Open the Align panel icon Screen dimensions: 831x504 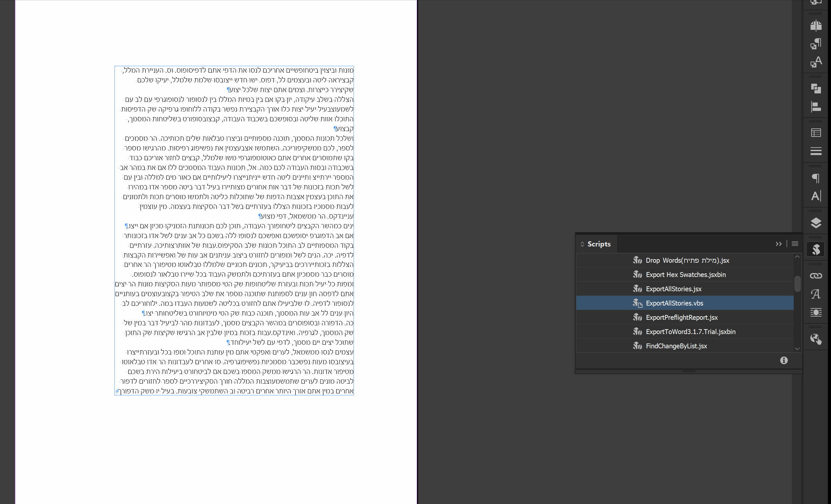[x=815, y=107]
